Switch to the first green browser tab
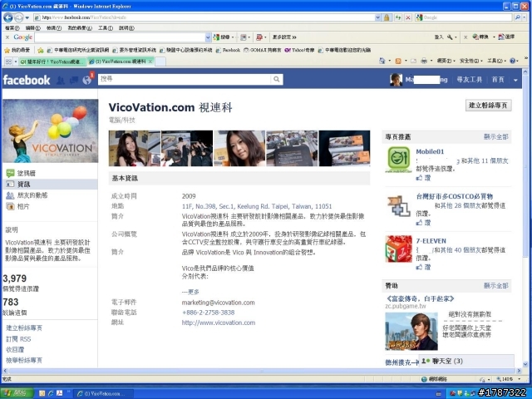This screenshot has height=399, width=532. click(52, 62)
